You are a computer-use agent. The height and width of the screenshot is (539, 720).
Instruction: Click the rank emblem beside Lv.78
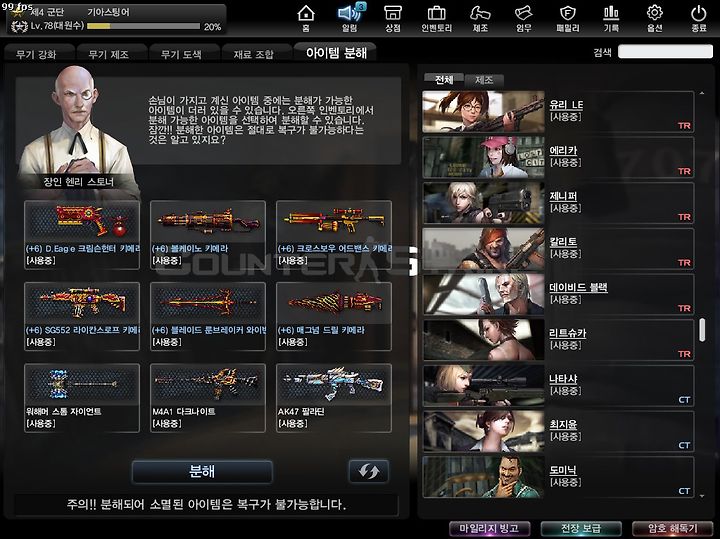click(x=19, y=26)
